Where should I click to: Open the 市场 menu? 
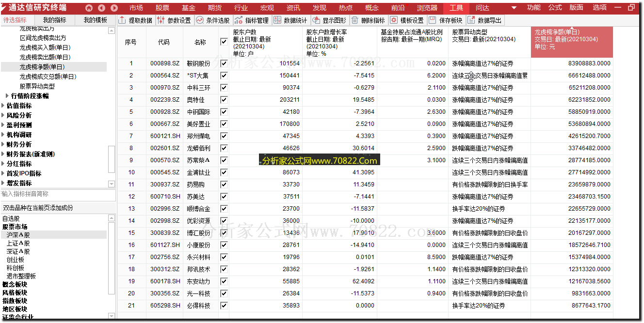[136, 8]
